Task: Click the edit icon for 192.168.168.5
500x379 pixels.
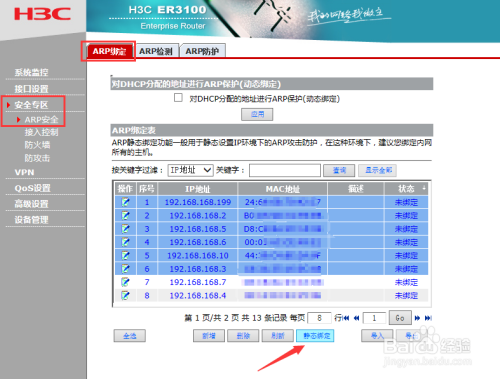Action: (125, 229)
